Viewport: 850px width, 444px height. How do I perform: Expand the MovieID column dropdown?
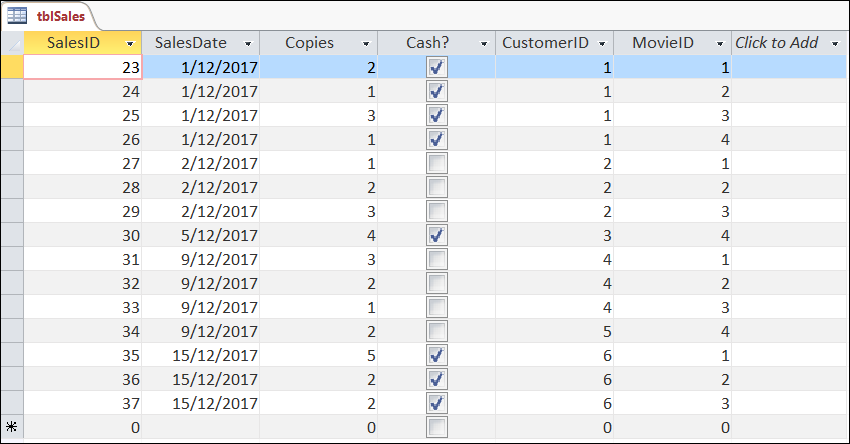(x=720, y=44)
